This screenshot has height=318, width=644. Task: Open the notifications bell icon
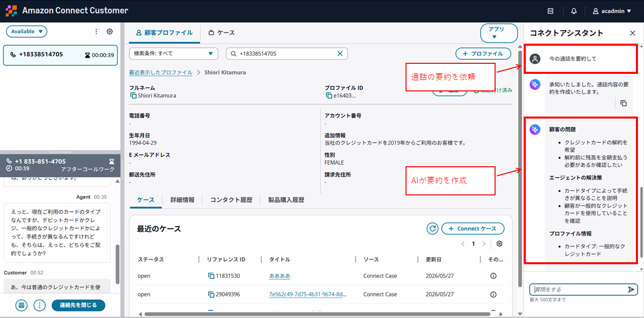(574, 11)
